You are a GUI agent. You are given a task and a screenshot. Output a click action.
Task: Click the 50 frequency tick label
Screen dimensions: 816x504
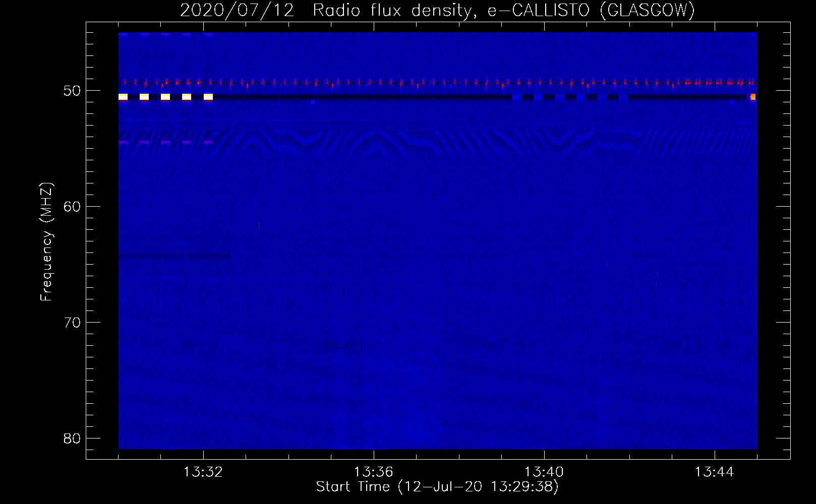(x=72, y=91)
